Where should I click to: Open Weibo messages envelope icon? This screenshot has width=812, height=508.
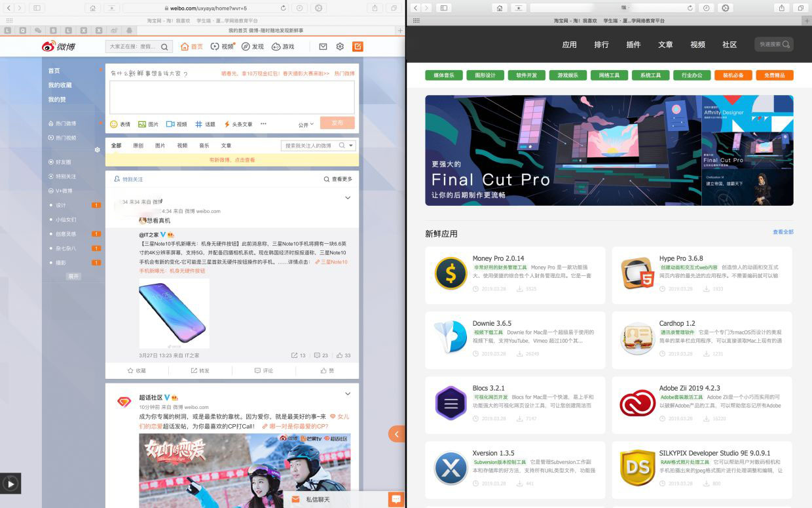(x=323, y=47)
